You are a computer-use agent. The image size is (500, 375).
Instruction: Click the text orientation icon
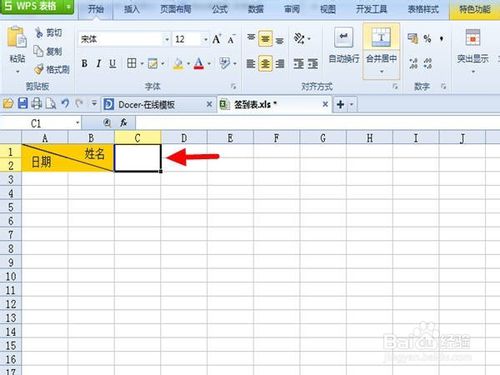299,39
